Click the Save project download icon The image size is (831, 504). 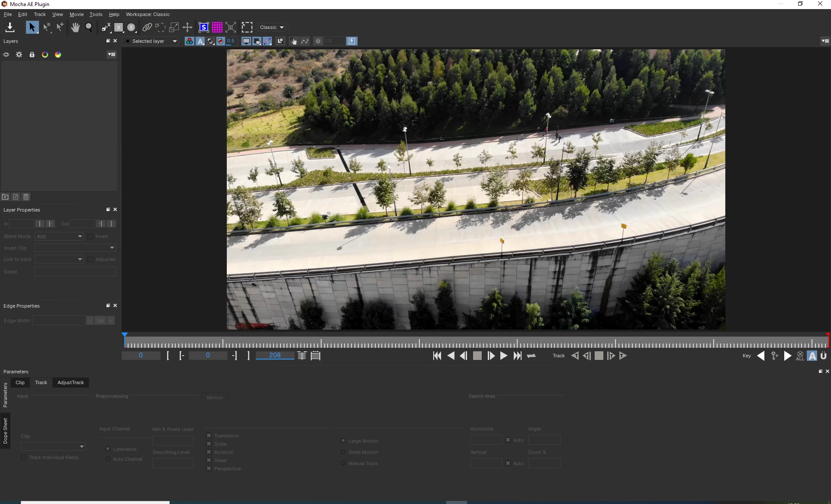10,27
